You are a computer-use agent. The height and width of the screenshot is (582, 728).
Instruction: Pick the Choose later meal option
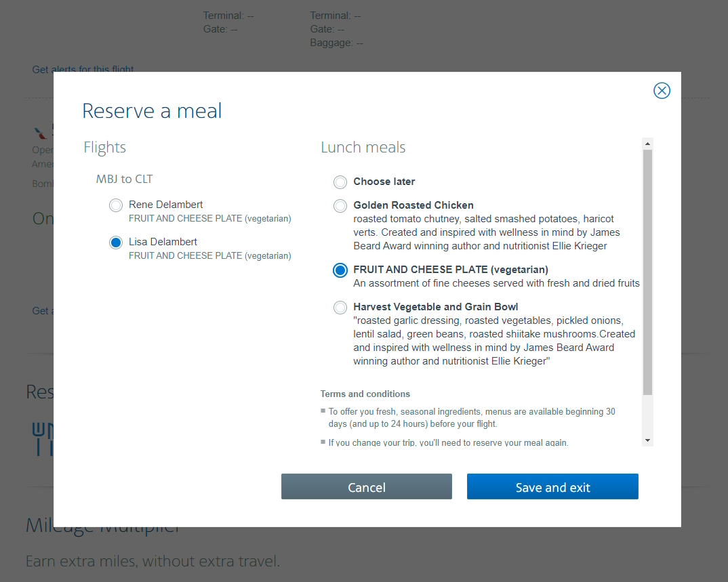340,182
